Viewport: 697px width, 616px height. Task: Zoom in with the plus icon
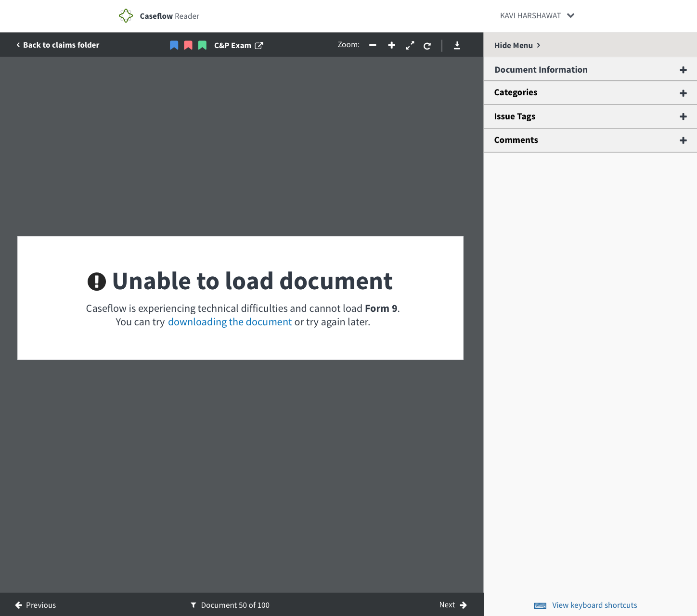pos(392,45)
